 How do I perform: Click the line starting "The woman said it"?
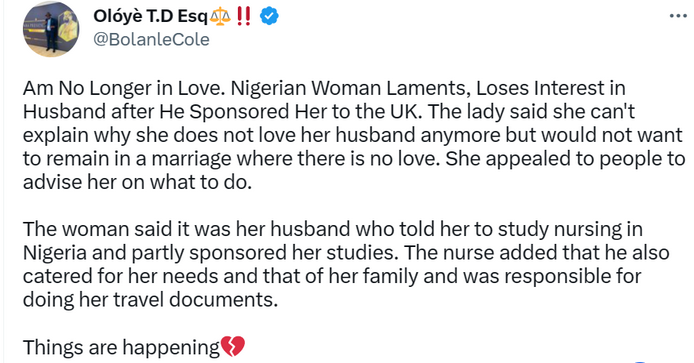point(332,229)
